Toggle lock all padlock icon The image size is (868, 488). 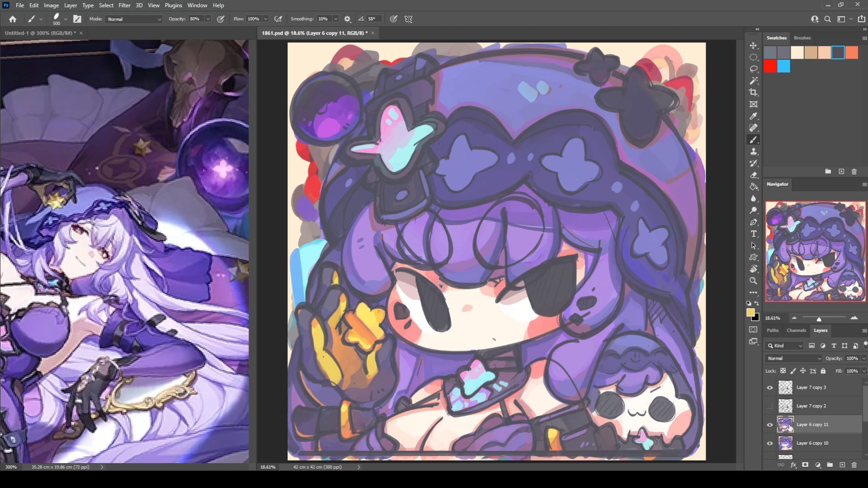point(823,371)
